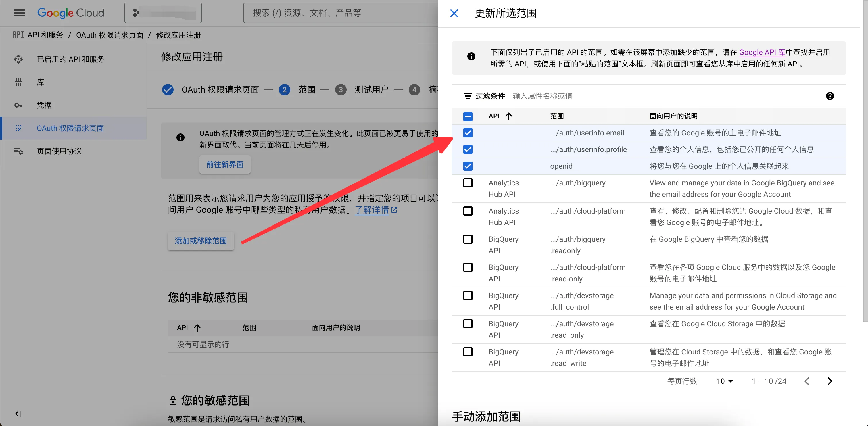This screenshot has height=426, width=868.
Task: Click the browser vertical scrollbar
Action: [865, 160]
